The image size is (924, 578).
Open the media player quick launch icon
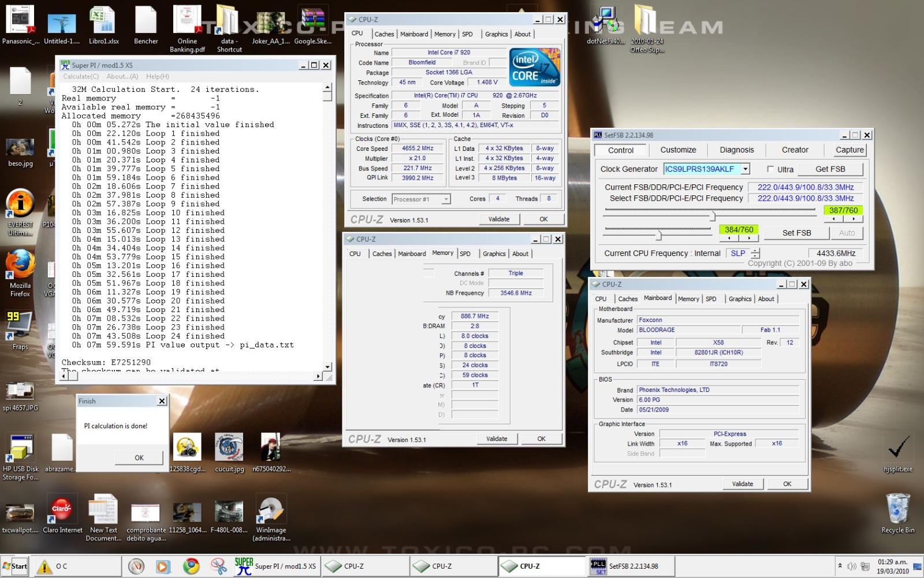click(163, 566)
